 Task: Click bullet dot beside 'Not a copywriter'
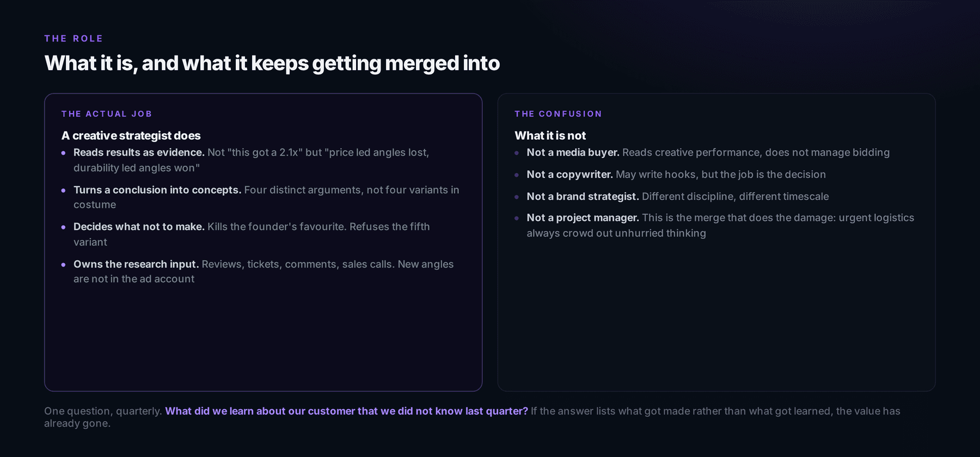(517, 175)
